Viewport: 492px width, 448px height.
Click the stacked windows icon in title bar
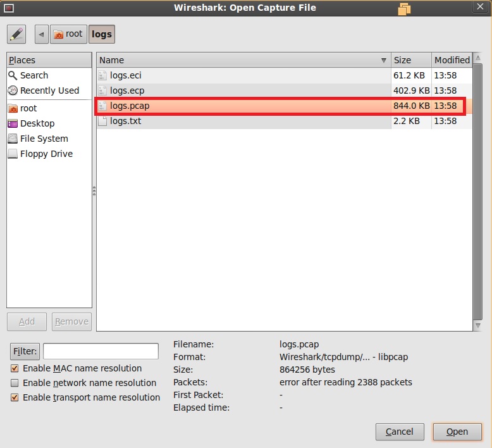(x=404, y=9)
